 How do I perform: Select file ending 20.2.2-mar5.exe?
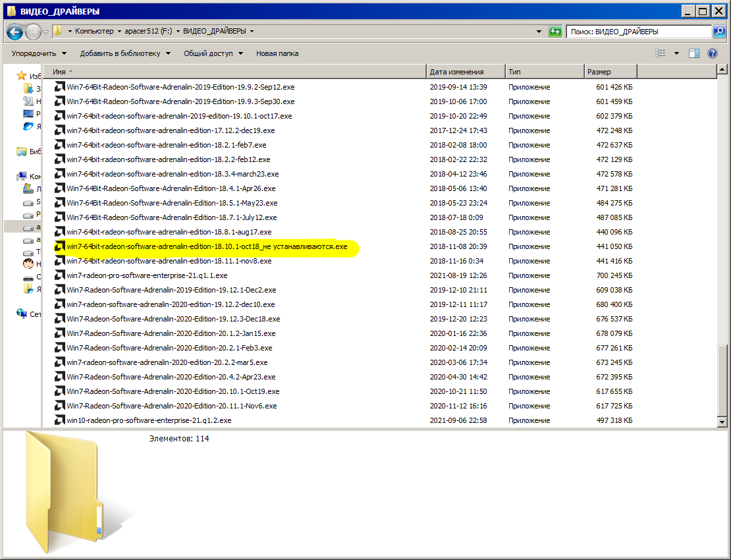point(167,362)
